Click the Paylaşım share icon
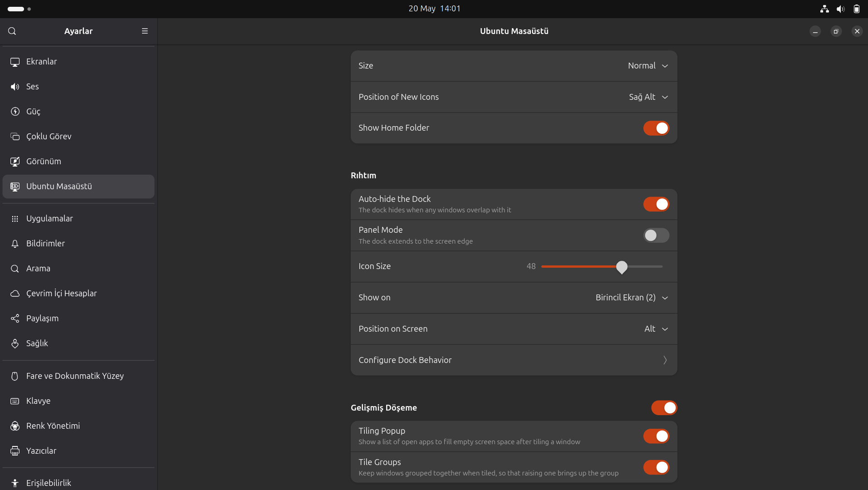Screen dimensions: 868x490 click(x=15, y=318)
